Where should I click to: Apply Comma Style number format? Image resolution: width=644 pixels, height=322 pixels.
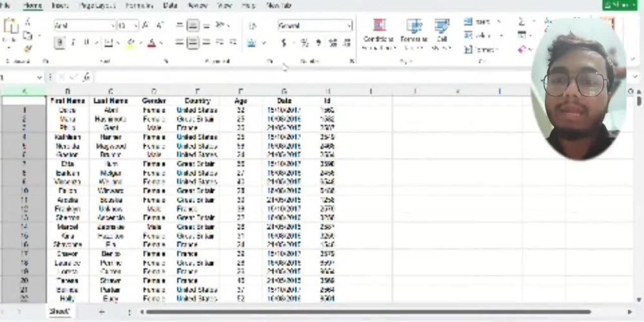[x=318, y=43]
